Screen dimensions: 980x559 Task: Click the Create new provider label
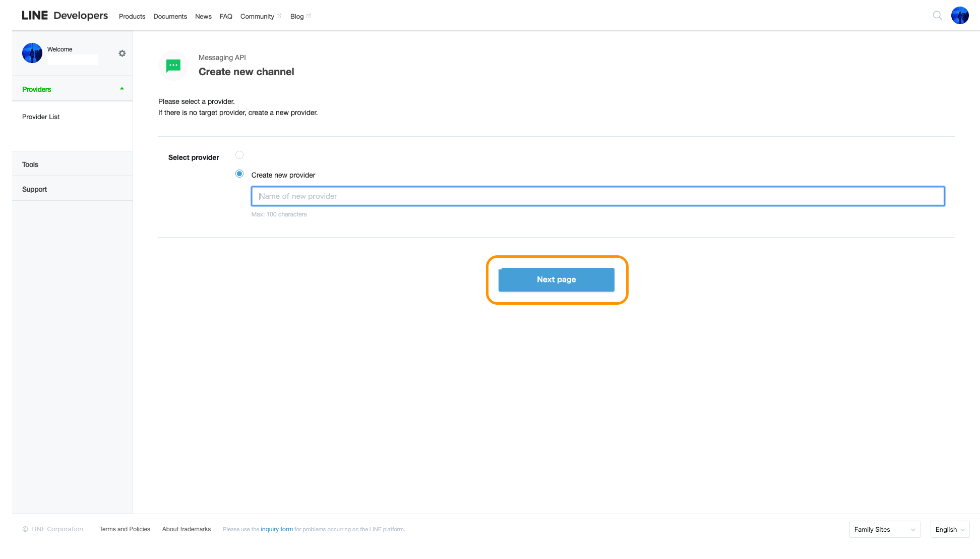pyautogui.click(x=283, y=175)
